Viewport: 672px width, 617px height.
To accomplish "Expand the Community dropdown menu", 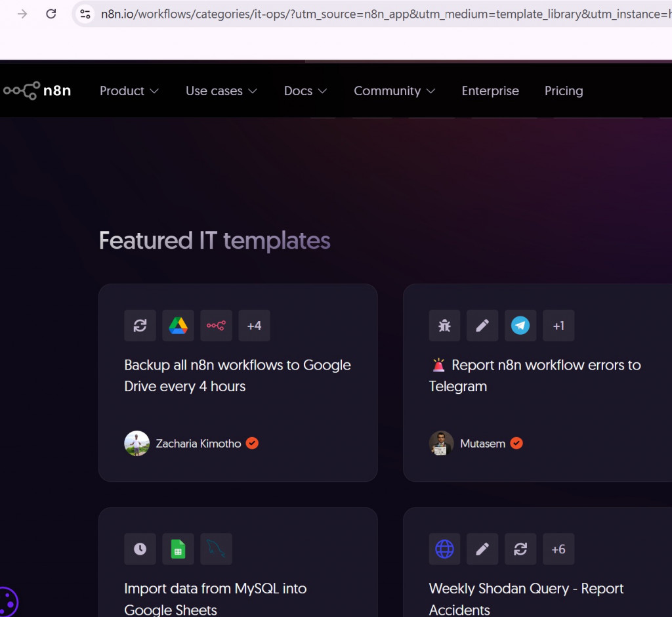I will pyautogui.click(x=394, y=91).
